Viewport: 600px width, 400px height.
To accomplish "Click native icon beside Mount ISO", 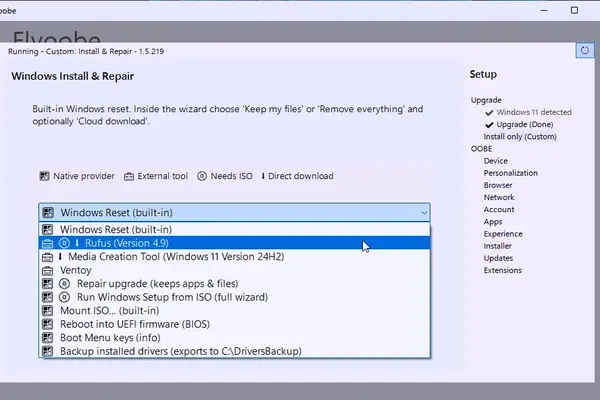I will 47,310.
